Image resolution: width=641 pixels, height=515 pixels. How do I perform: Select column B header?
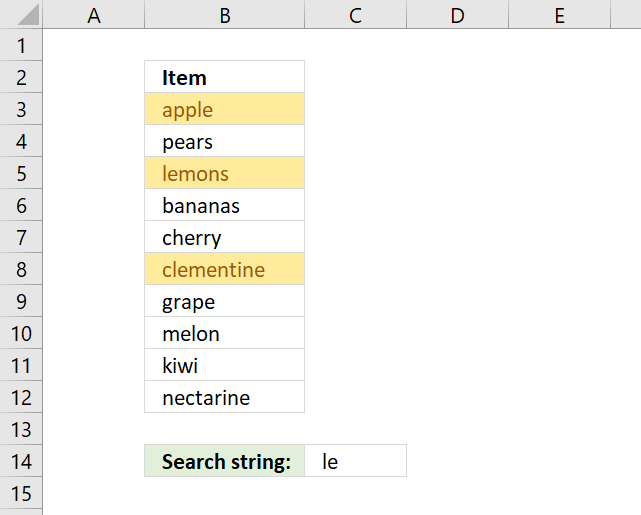point(224,14)
